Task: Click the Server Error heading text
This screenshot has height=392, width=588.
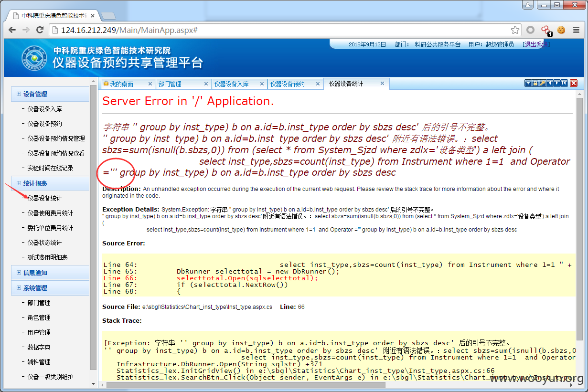Action: (188, 101)
